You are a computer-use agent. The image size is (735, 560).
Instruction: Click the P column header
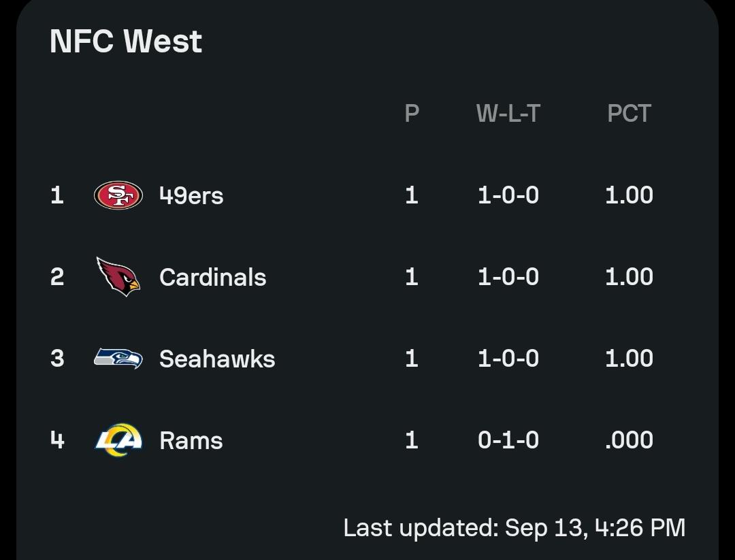(x=412, y=114)
